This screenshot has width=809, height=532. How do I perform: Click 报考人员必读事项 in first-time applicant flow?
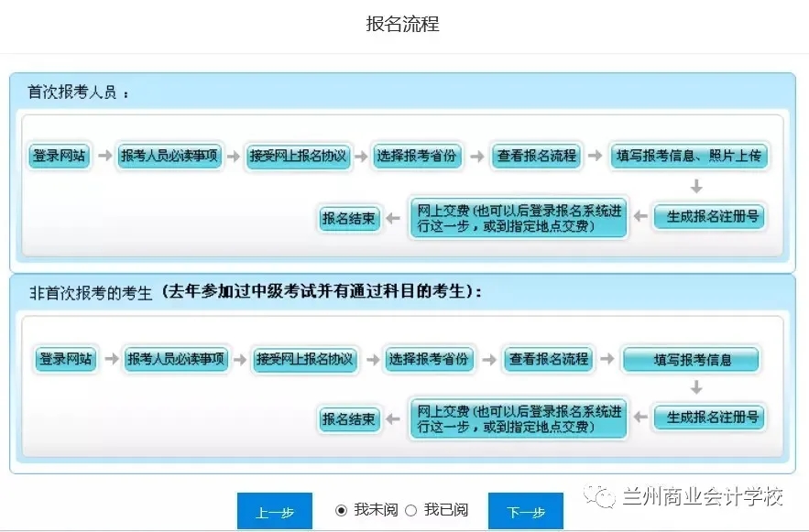click(169, 156)
